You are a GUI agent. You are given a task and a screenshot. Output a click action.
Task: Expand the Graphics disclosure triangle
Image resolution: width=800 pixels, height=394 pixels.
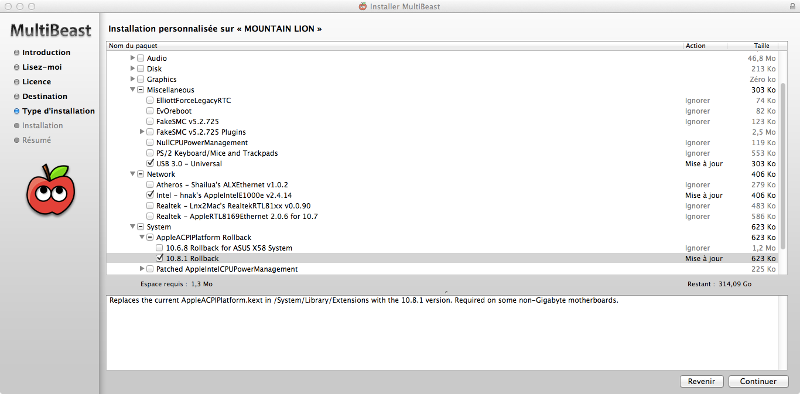pyautogui.click(x=133, y=79)
